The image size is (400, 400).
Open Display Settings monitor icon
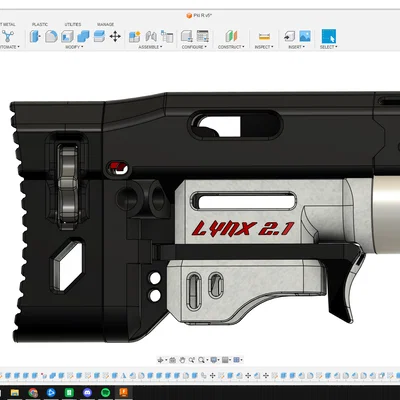click(213, 360)
